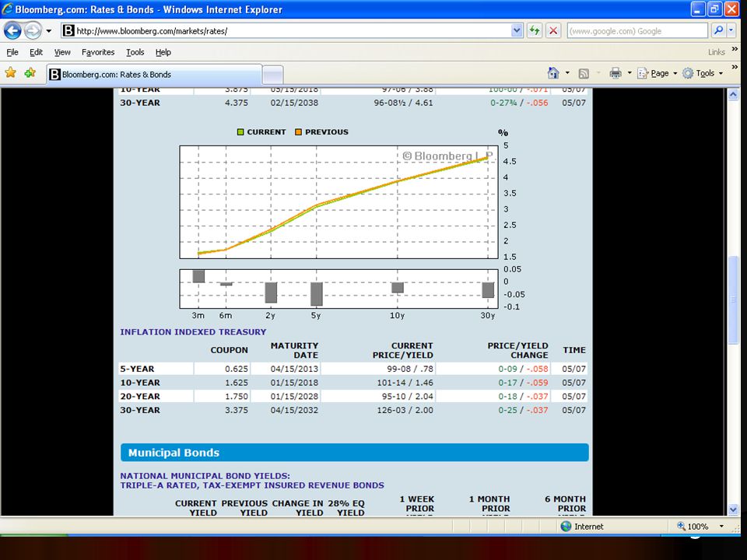This screenshot has height=560, width=747.
Task: Go forward with the browser Forward arrow
Action: (33, 31)
